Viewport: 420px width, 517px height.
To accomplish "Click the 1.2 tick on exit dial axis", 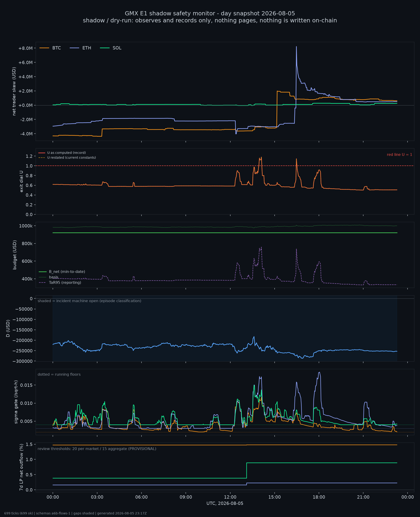I will pyautogui.click(x=29, y=156).
